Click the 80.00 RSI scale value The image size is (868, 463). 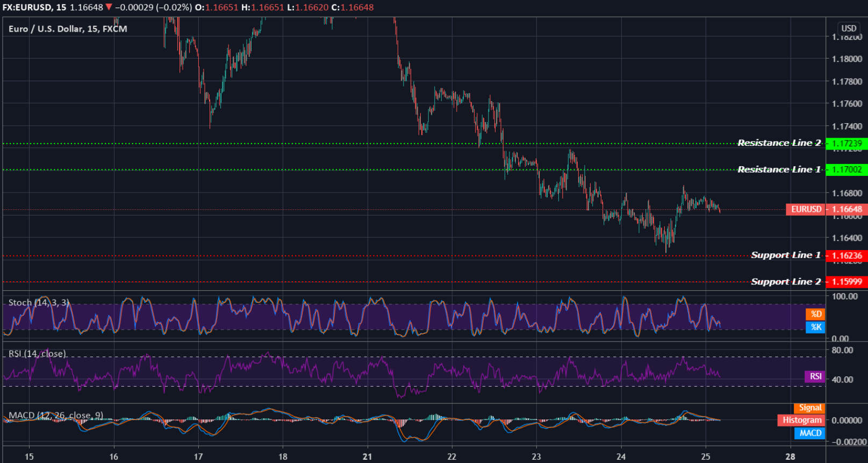click(x=843, y=350)
